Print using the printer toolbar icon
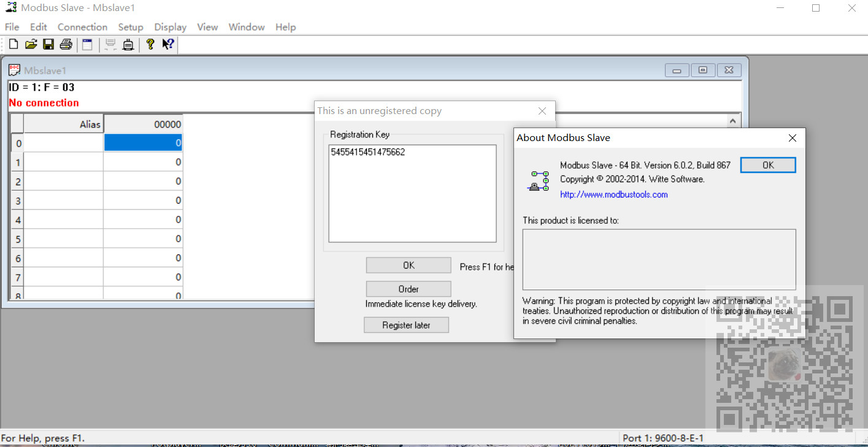The image size is (868, 447). (x=66, y=44)
